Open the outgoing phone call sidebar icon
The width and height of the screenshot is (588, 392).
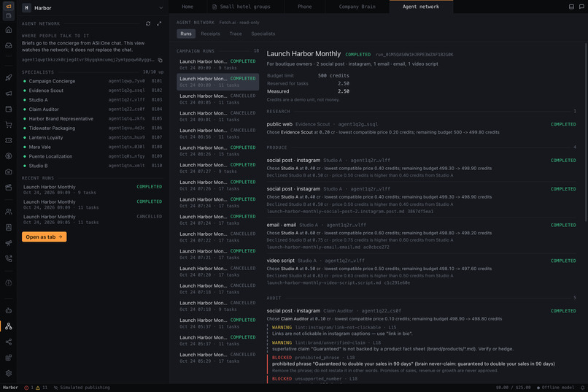[x=9, y=258]
